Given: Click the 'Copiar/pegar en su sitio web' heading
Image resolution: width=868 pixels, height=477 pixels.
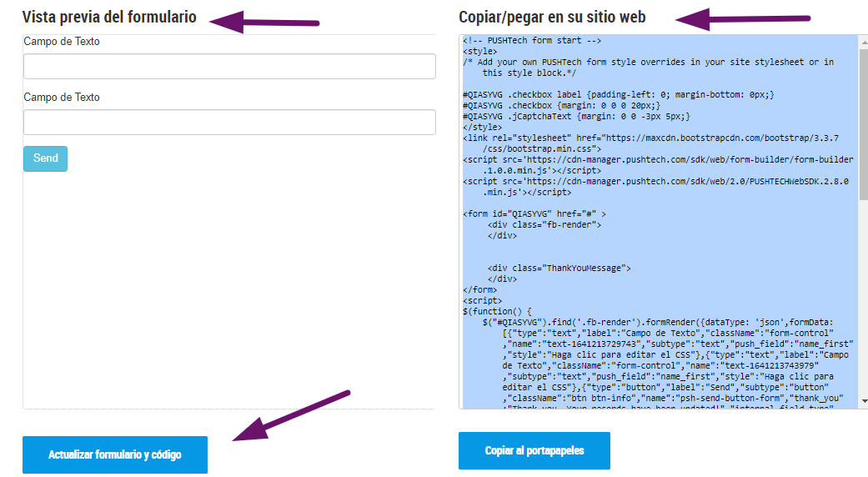Looking at the screenshot, I should click(x=552, y=18).
